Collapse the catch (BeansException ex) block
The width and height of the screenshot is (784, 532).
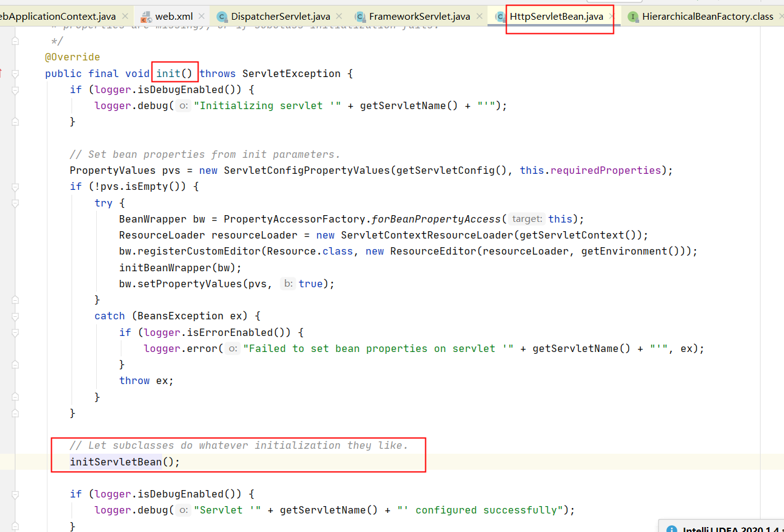[x=15, y=316]
